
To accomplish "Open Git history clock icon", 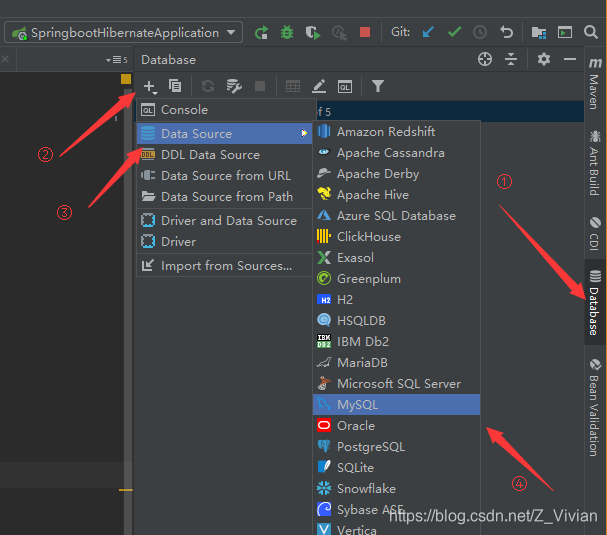I will (480, 32).
